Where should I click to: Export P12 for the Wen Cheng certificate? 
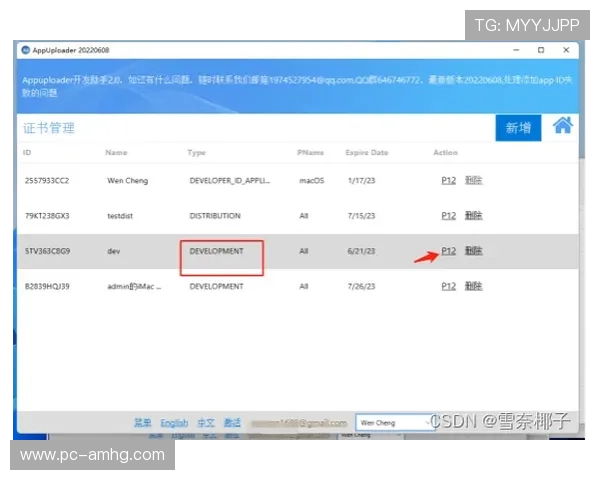point(448,180)
